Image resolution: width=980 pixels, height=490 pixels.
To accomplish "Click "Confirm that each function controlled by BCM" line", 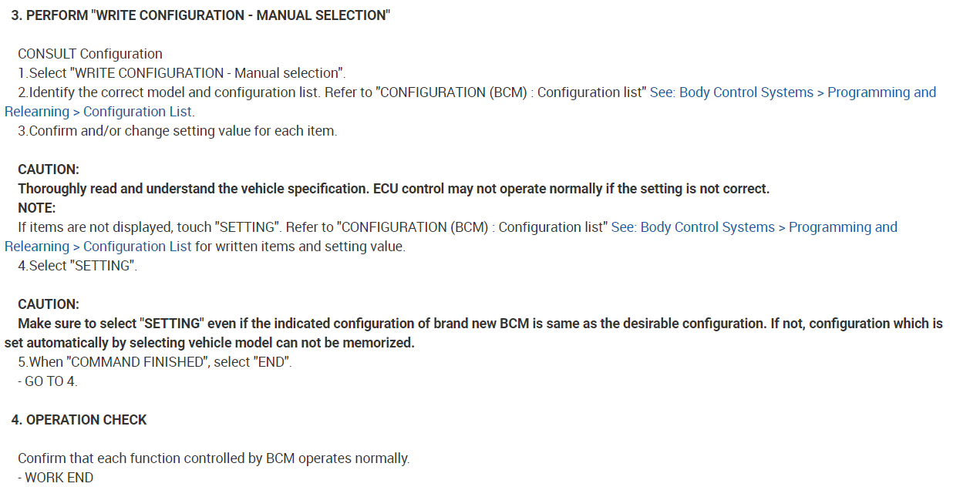I will [x=214, y=458].
